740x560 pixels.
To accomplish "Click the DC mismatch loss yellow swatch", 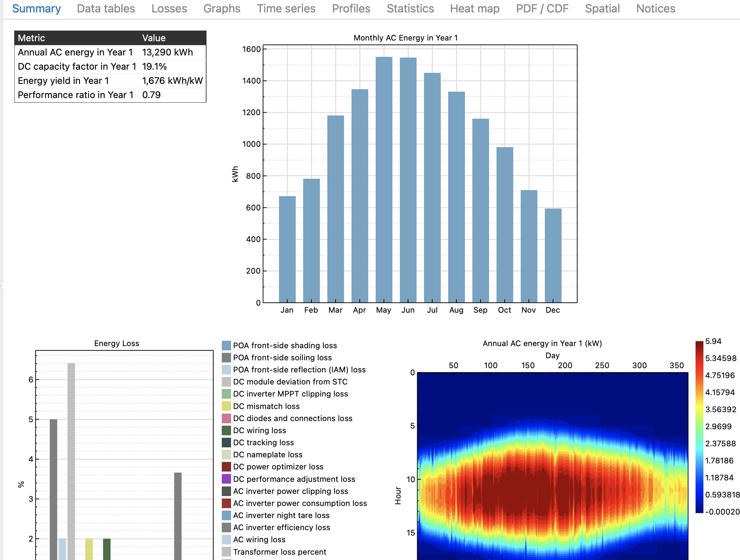I will pos(226,406).
